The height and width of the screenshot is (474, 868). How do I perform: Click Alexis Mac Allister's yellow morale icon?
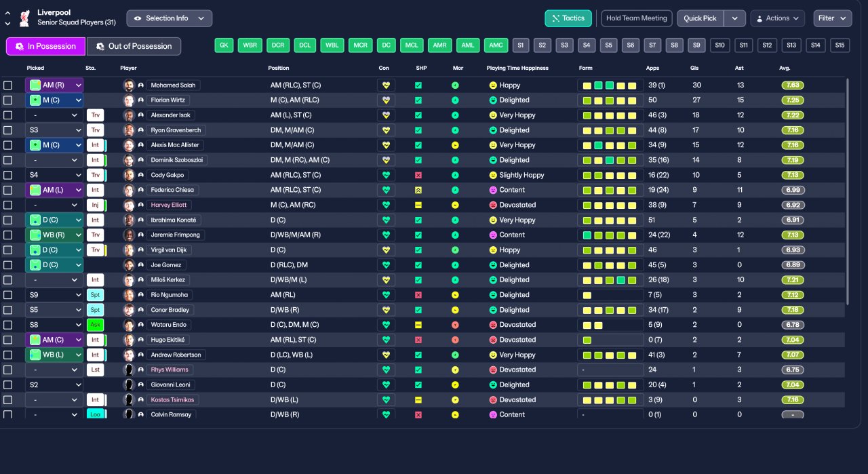(456, 145)
